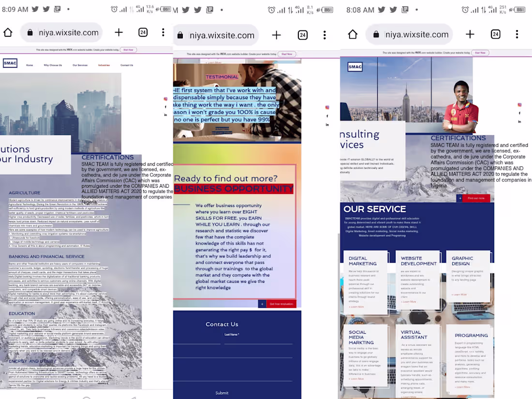Expand the plus next to Find out now
Image resolution: width=532 pixels, height=399 pixels.
pyautogui.click(x=460, y=198)
